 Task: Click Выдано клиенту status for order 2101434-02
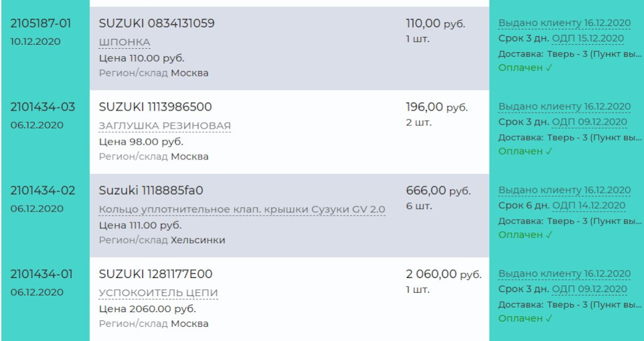point(564,190)
